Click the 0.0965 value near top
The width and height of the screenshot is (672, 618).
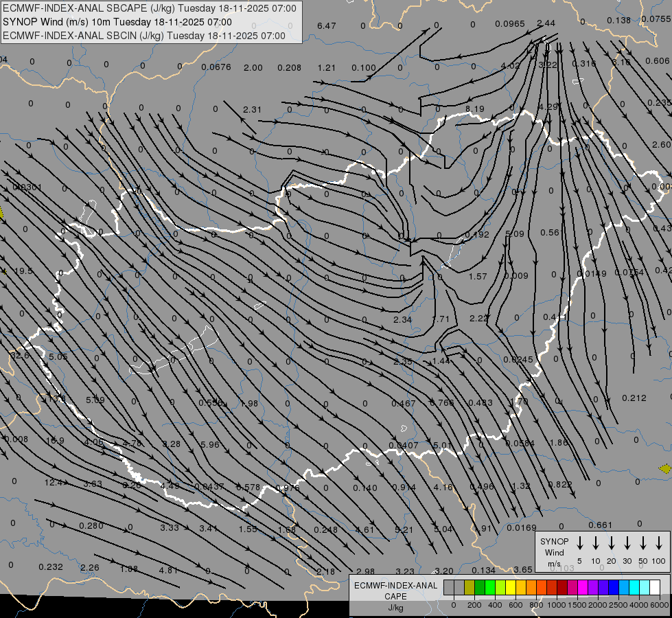tap(510, 23)
